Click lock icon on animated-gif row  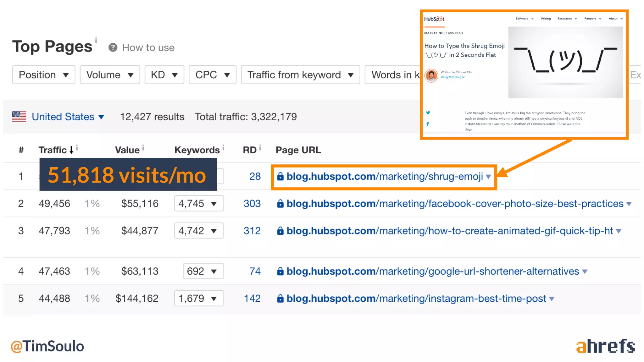pyautogui.click(x=280, y=231)
